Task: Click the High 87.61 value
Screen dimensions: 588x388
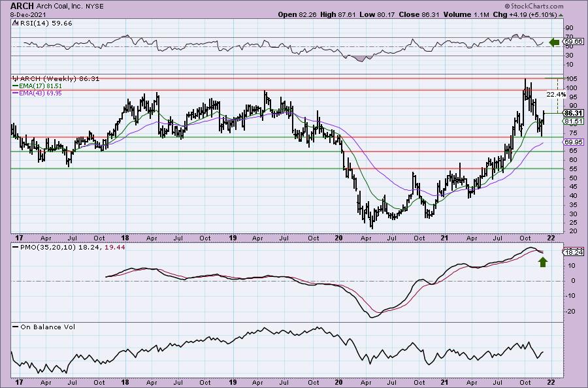Action: 337,14
